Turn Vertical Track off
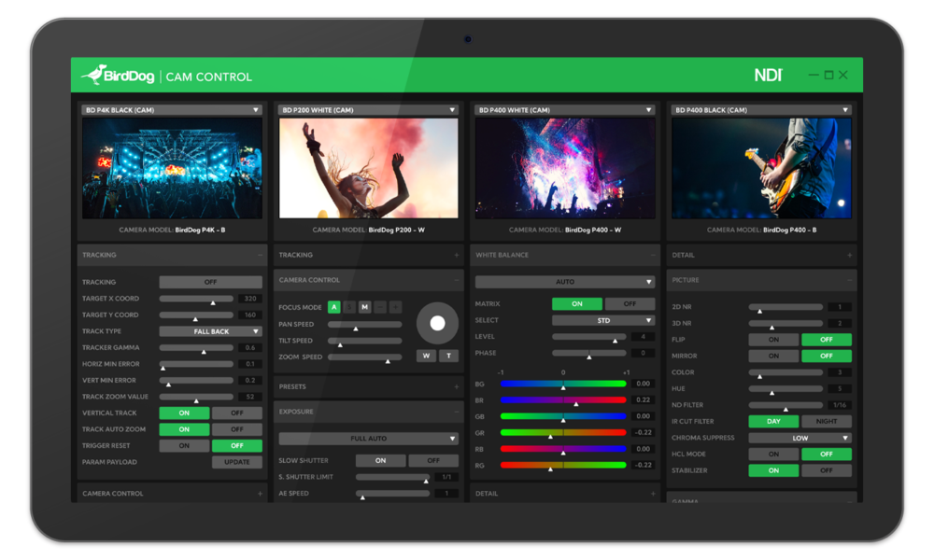934x560 pixels. (x=236, y=413)
